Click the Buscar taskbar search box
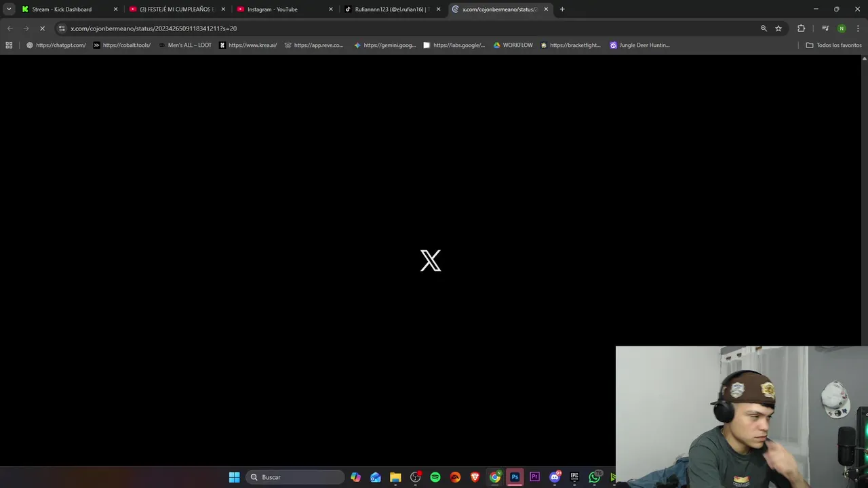 294,477
